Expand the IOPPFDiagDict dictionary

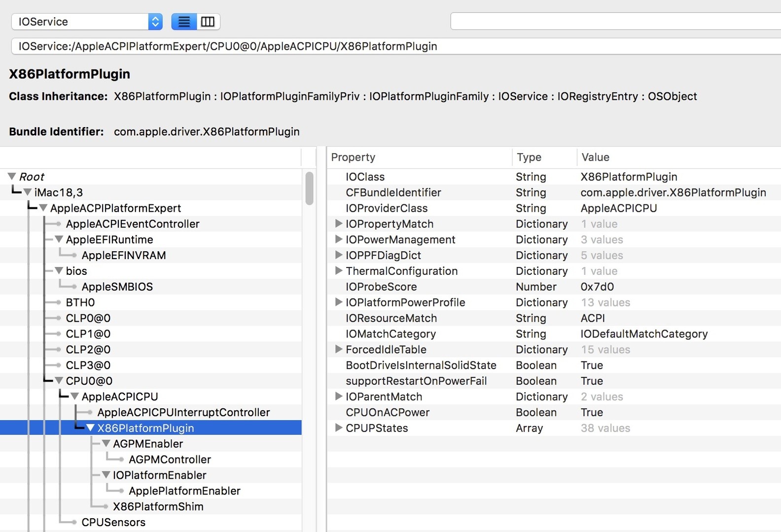coord(339,255)
